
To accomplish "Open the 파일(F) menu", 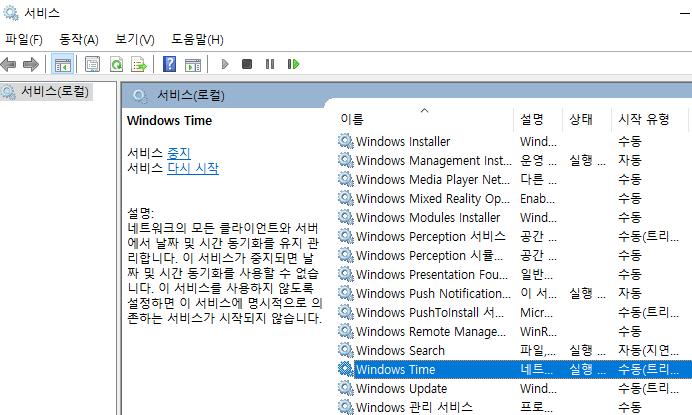I will pos(24,40).
